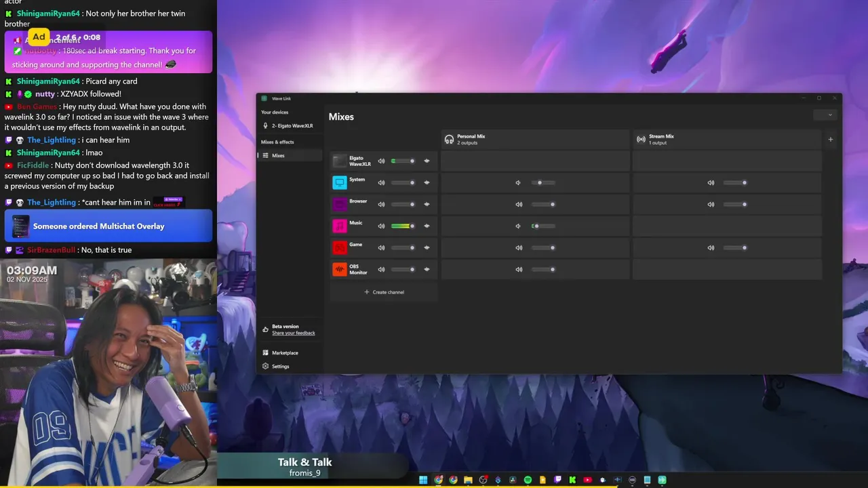Adjust the Music input volume slider

(403, 226)
